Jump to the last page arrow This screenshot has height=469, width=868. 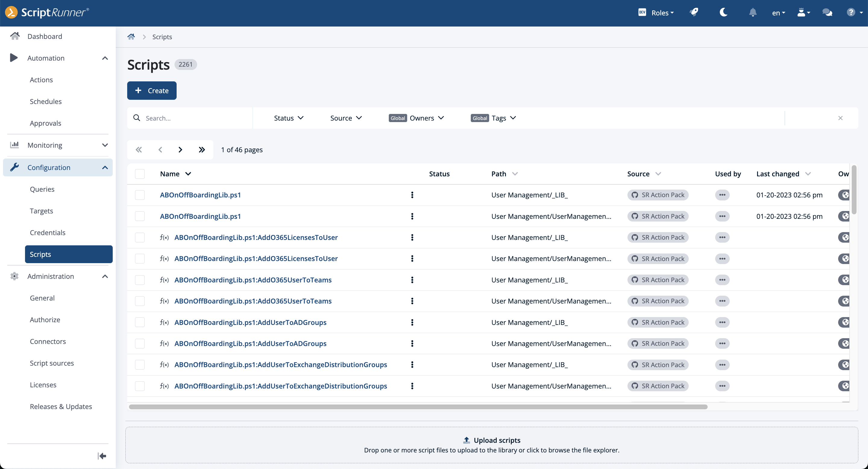(x=202, y=150)
